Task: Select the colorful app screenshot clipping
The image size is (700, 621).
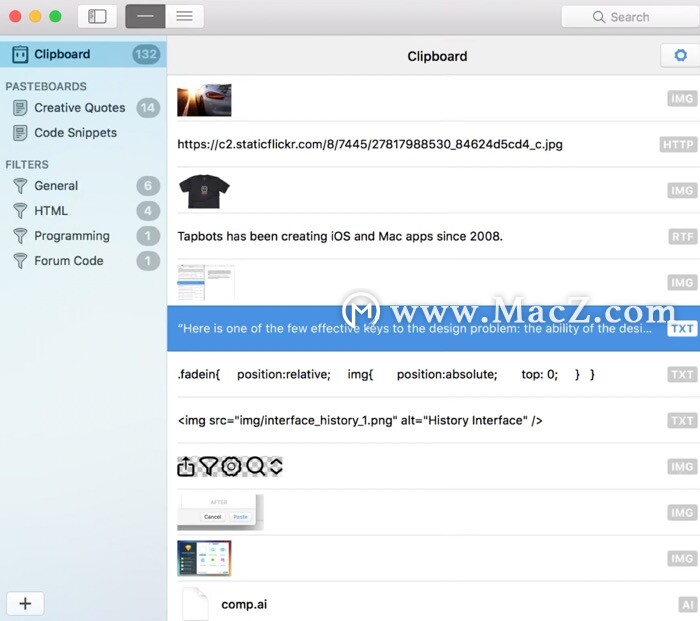Action: pyautogui.click(x=433, y=558)
